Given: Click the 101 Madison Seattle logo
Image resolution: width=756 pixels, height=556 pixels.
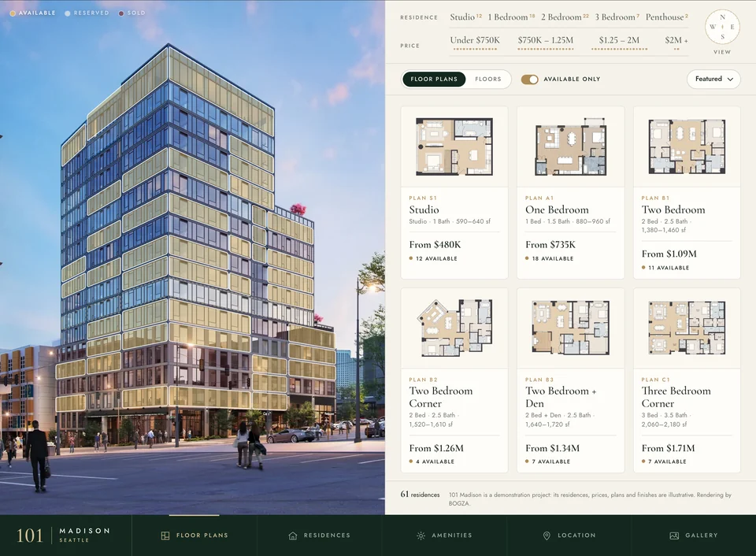Looking at the screenshot, I should tap(63, 536).
